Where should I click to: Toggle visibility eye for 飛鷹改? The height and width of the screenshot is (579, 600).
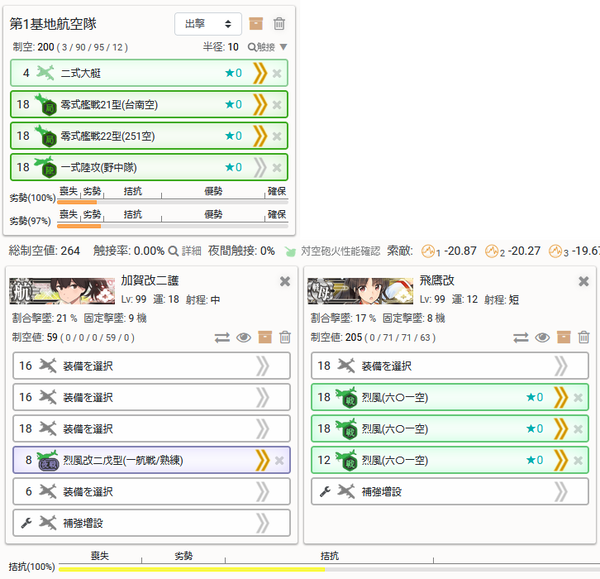pyautogui.click(x=542, y=337)
